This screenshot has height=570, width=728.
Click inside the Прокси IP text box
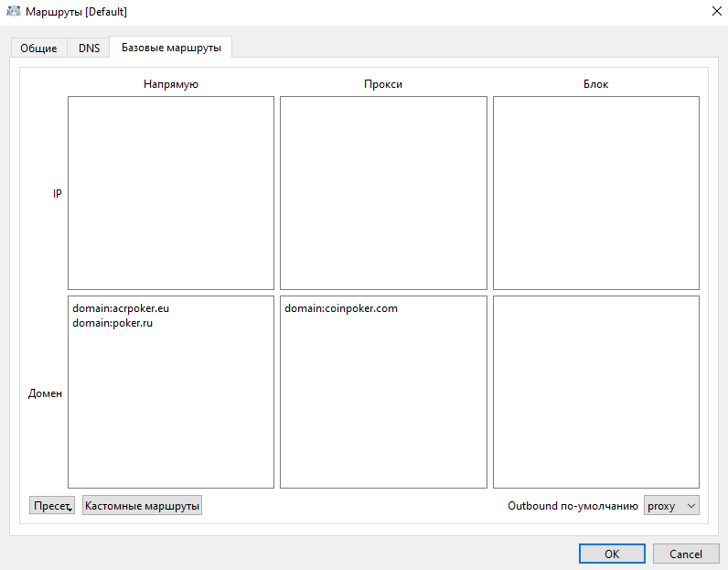coord(383,193)
